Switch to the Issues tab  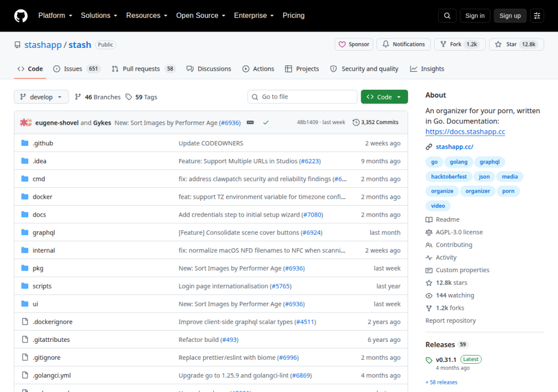click(76, 69)
